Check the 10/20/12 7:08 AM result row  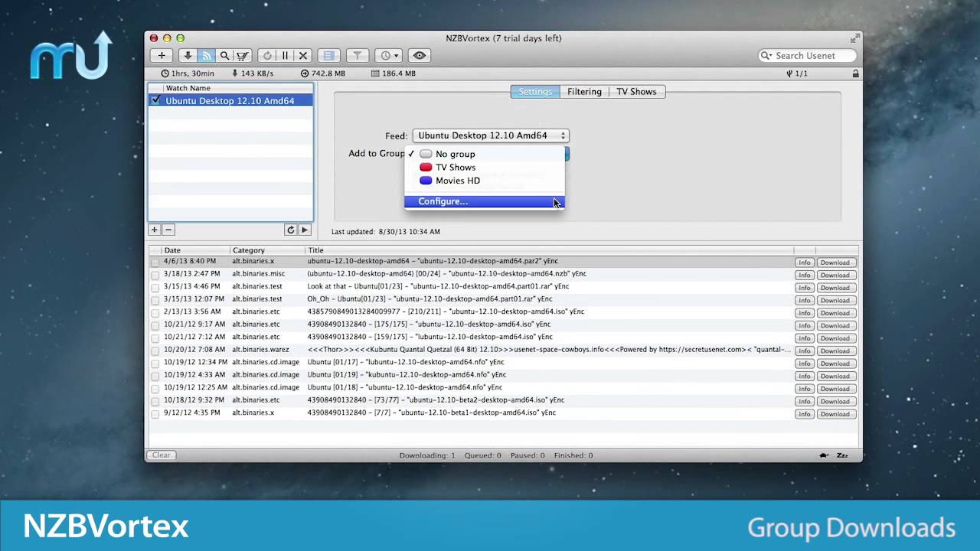pos(155,350)
